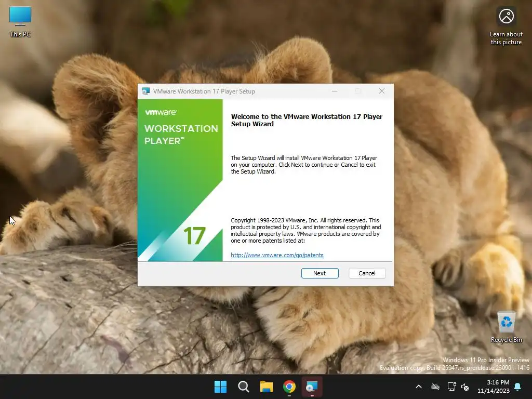Image resolution: width=532 pixels, height=399 pixels.
Task: Cancel the VMware Player setup
Action: point(367,273)
